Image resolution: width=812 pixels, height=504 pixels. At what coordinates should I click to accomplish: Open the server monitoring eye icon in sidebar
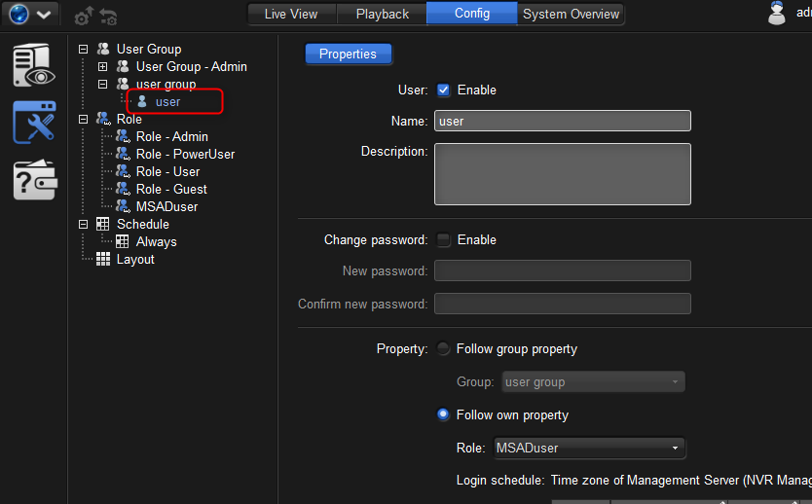(33, 65)
